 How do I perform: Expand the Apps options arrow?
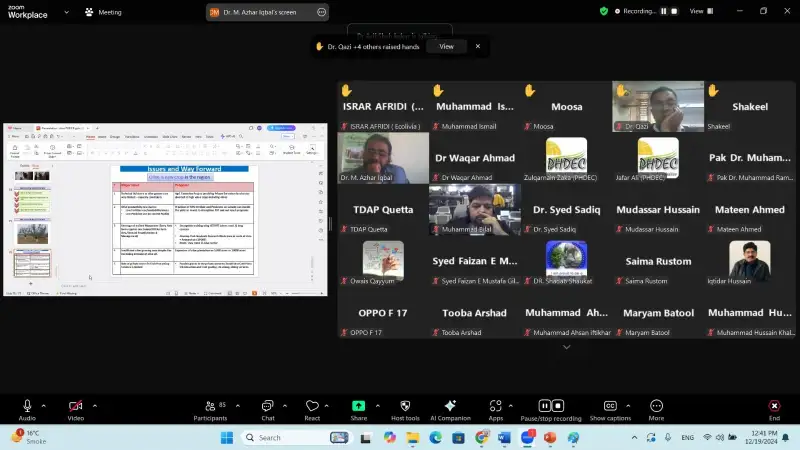[511, 406]
